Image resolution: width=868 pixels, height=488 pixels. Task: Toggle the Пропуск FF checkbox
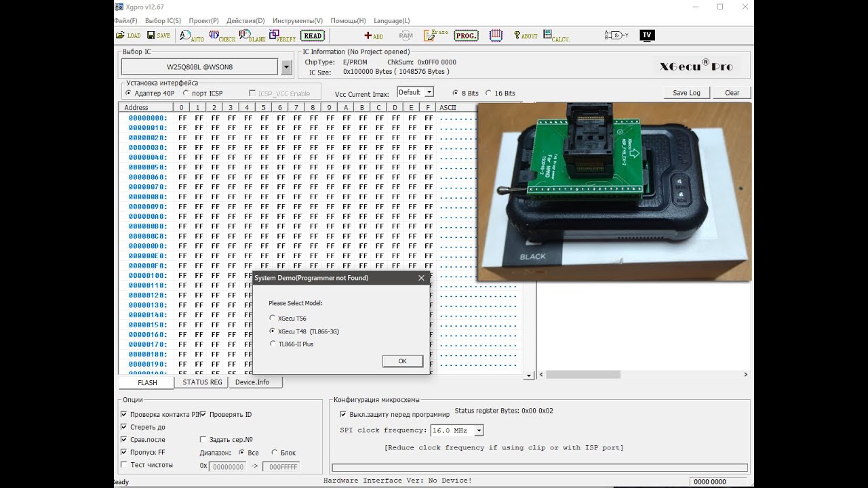pyautogui.click(x=123, y=452)
